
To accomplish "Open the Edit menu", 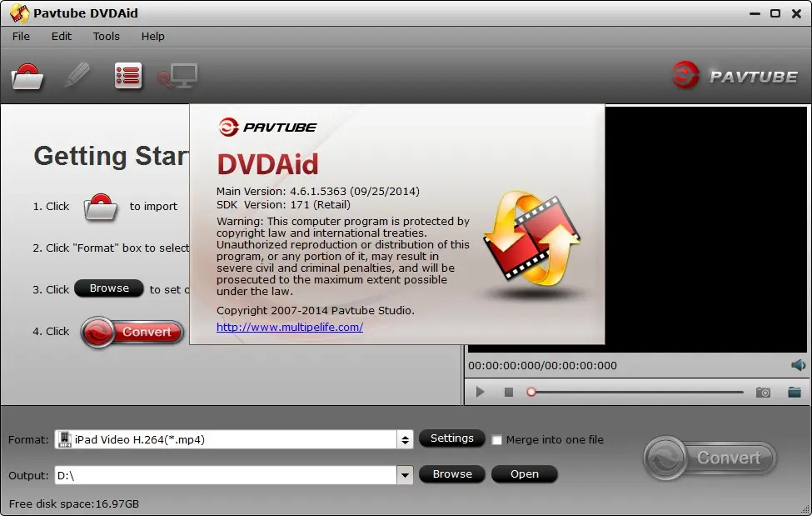I will click(x=61, y=37).
